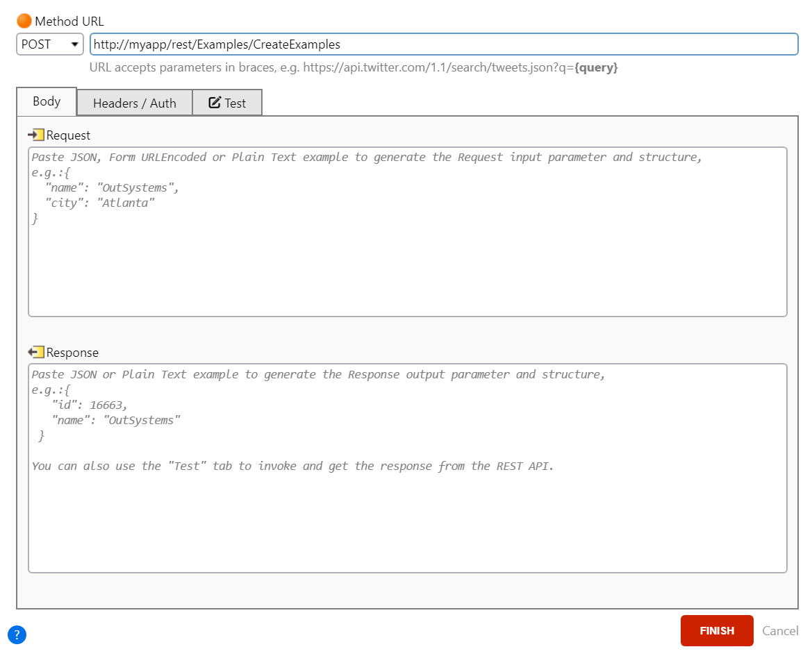The width and height of the screenshot is (812, 656).
Task: Click the FINISH button
Action: click(x=717, y=630)
